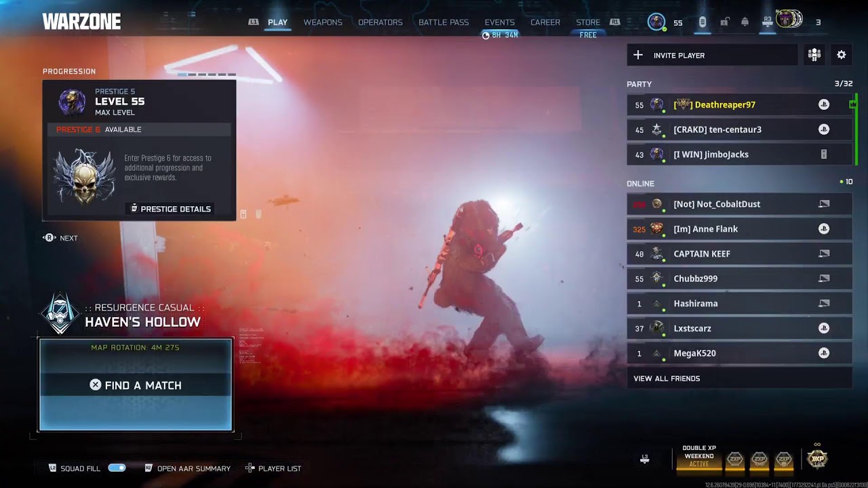This screenshot has width=868, height=488.
Task: Click the third 2XP battle pass token icon
Action: [x=783, y=460]
